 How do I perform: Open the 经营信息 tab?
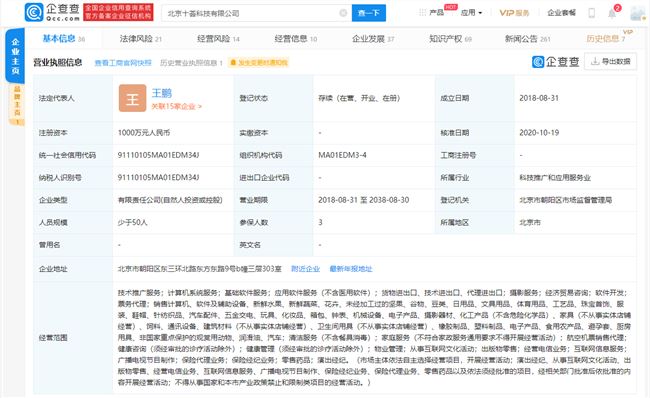(296, 39)
